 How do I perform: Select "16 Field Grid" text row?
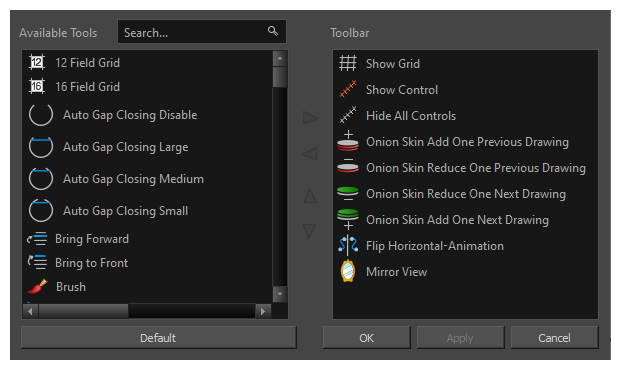click(88, 86)
